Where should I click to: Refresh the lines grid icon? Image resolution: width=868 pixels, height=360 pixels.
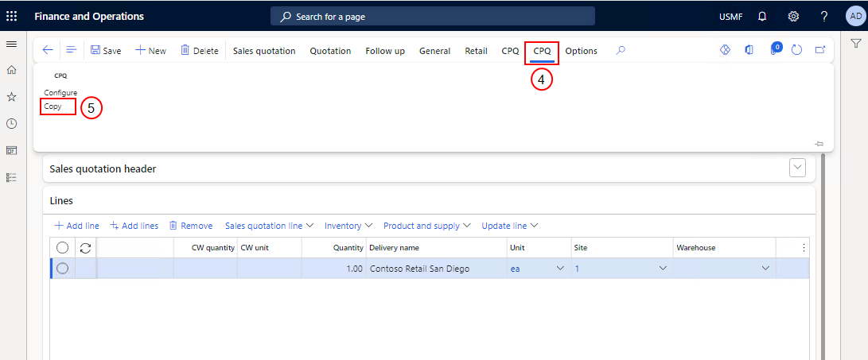point(85,248)
